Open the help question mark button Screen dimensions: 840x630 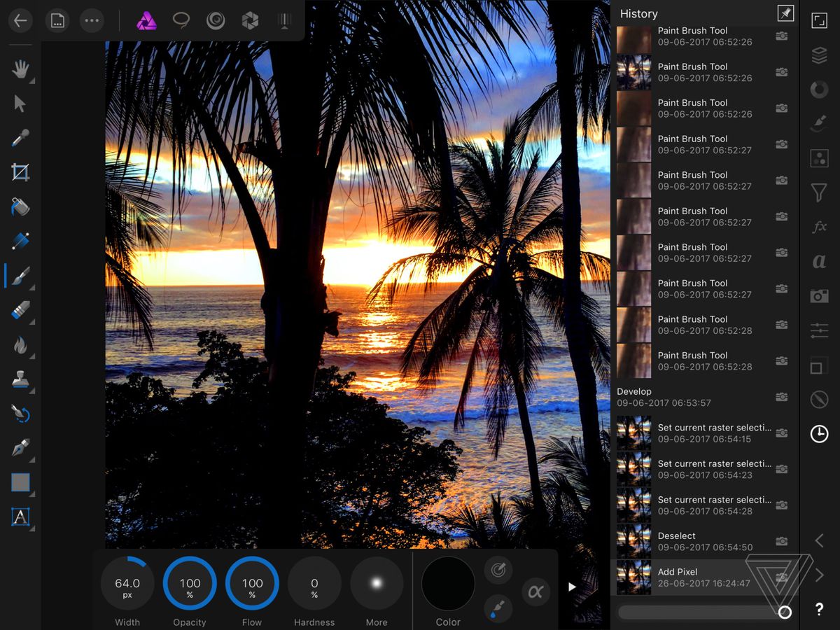819,610
